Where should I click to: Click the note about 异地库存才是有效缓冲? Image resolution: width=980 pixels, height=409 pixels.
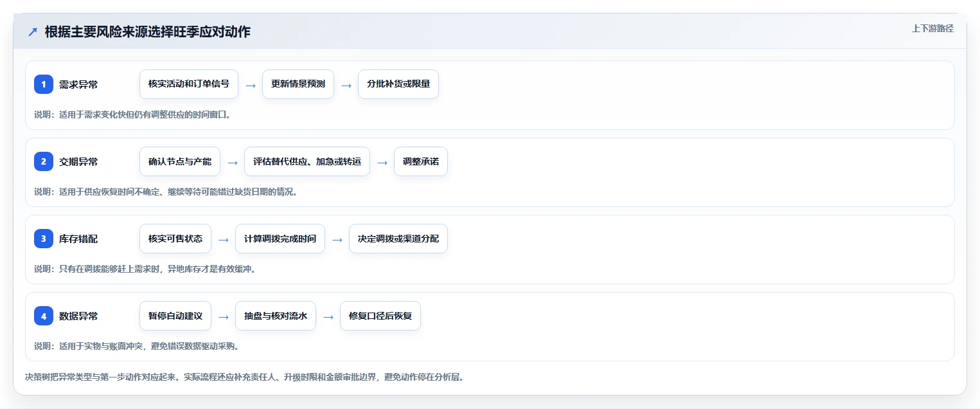(x=145, y=269)
